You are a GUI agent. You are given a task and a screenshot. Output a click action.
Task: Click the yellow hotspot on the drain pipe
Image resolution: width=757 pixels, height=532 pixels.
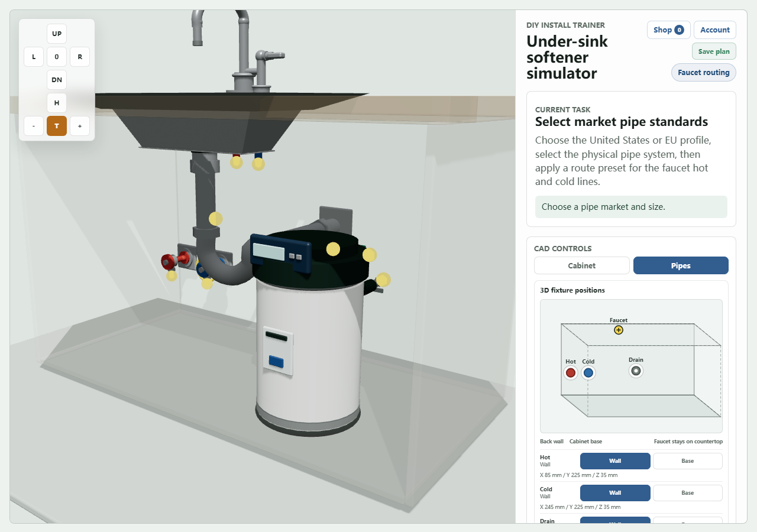(216, 219)
